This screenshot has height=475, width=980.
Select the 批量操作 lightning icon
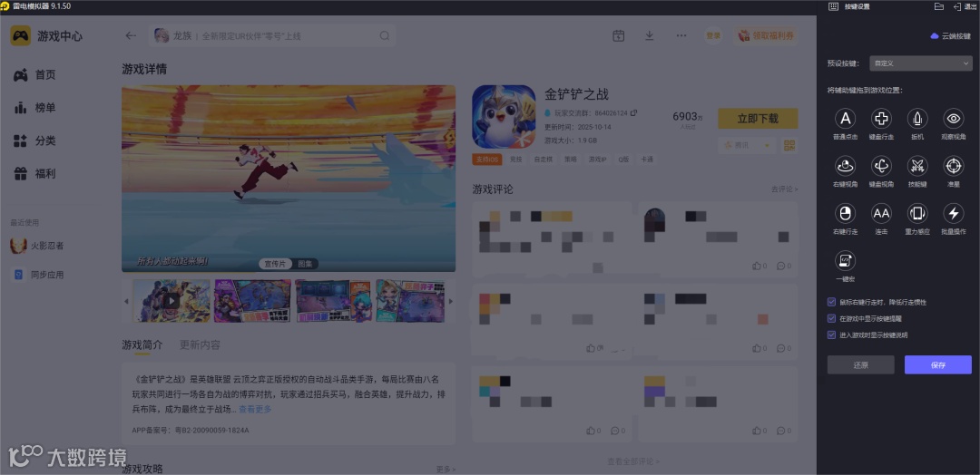(x=953, y=213)
